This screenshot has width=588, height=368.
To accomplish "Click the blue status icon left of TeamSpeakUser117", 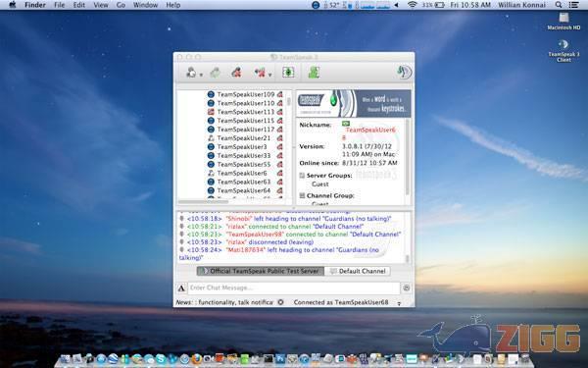I will 211,130.
